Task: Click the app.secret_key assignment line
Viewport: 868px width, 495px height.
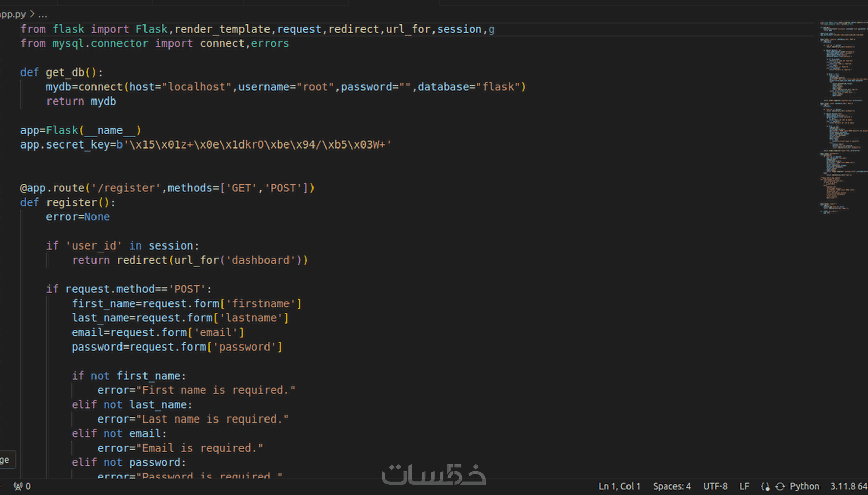Action: click(206, 144)
